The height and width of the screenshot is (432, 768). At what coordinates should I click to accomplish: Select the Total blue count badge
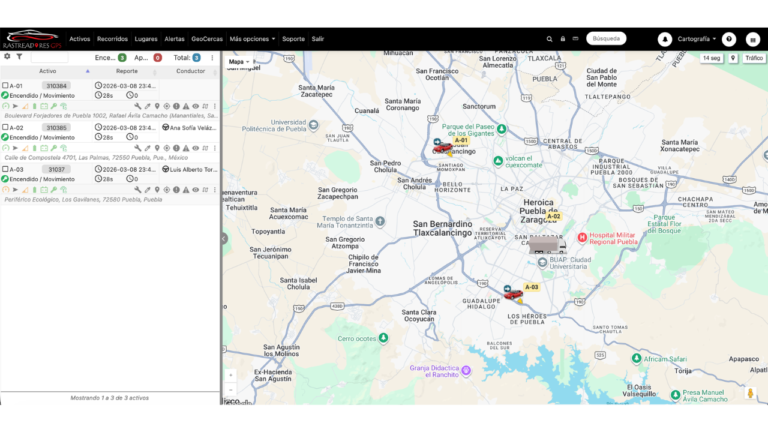[196, 58]
